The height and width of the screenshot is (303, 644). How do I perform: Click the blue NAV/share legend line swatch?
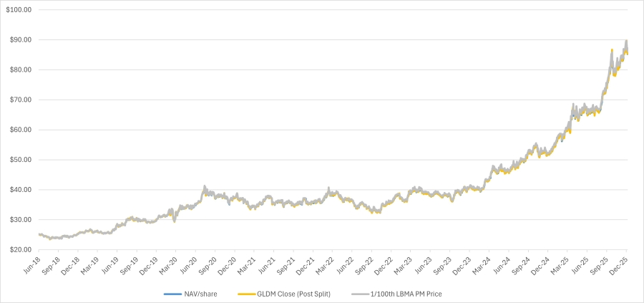(x=172, y=294)
